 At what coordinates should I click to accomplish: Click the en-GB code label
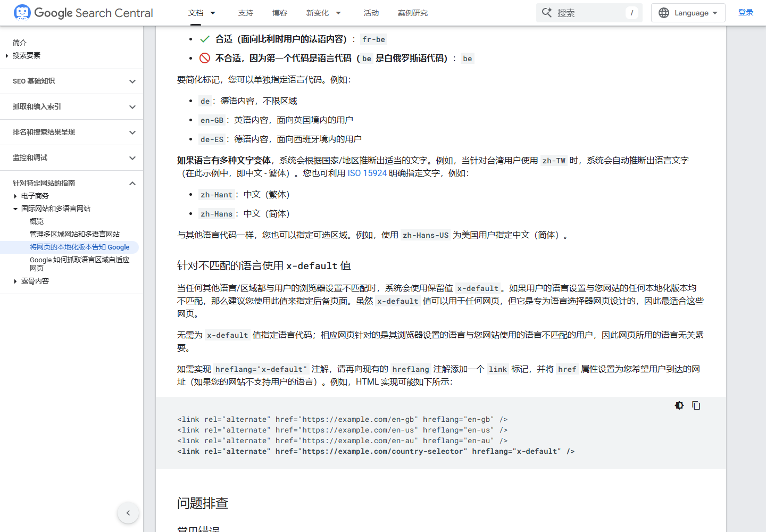(x=212, y=121)
